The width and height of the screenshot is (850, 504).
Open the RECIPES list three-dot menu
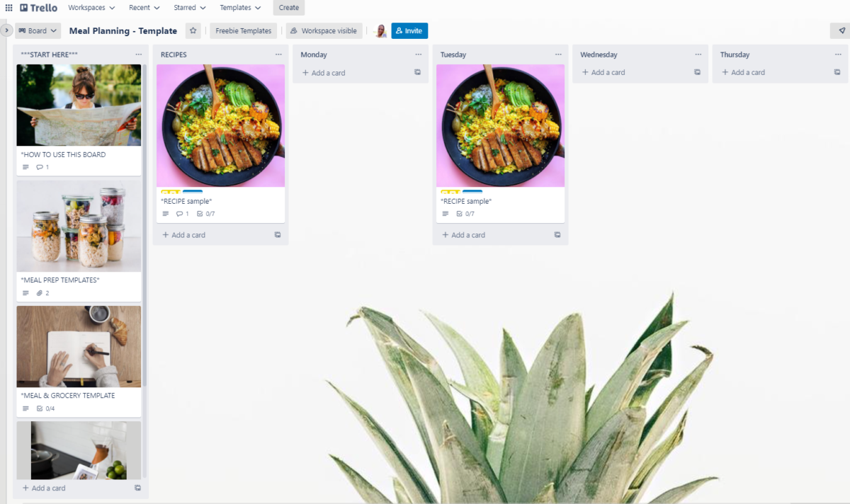coord(278,55)
